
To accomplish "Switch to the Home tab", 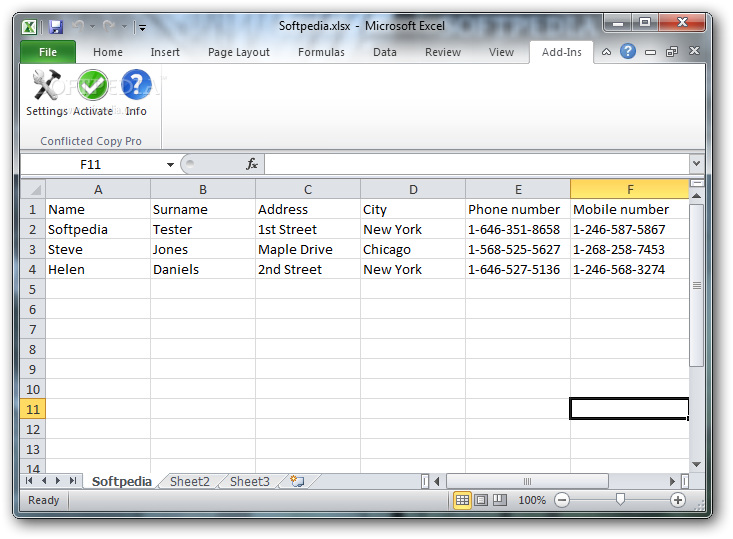I will click(108, 52).
